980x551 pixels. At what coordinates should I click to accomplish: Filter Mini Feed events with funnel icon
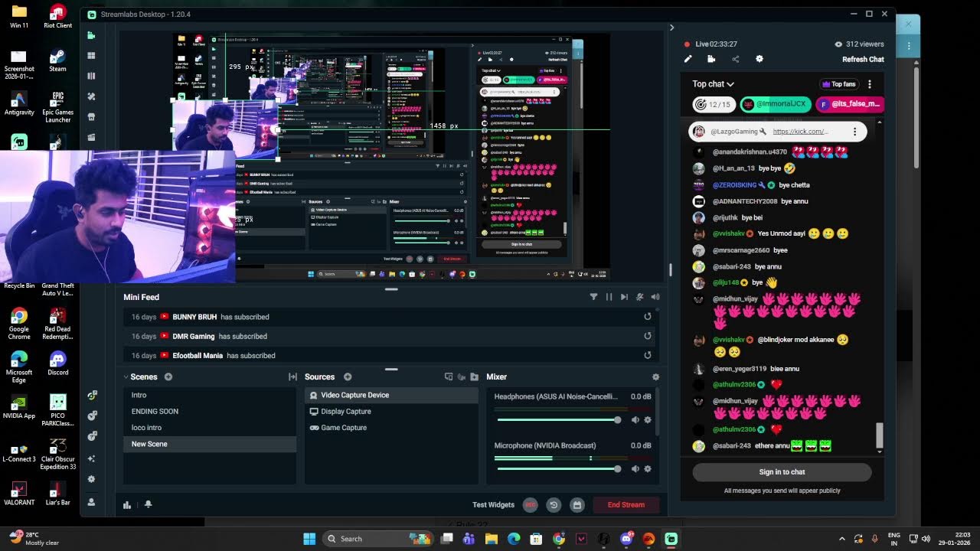click(593, 297)
